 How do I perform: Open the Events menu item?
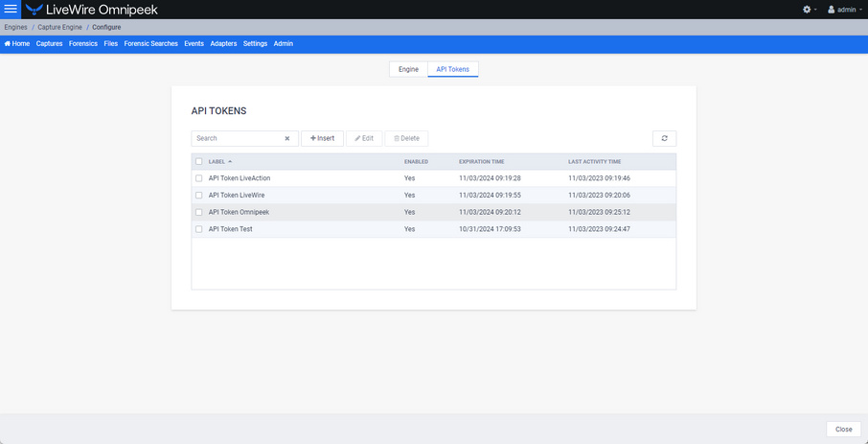tap(194, 44)
